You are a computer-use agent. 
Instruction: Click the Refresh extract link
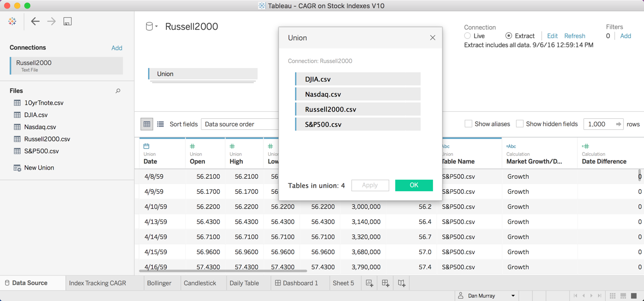575,36
